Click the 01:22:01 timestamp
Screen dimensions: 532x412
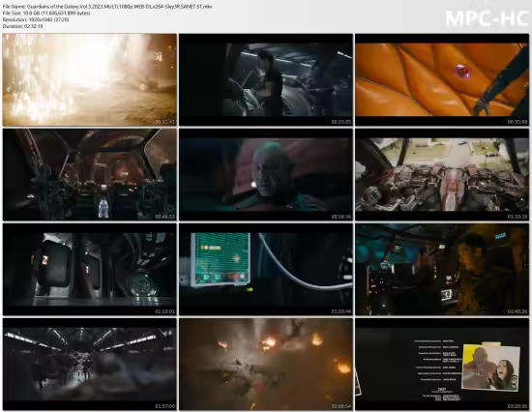point(164,311)
